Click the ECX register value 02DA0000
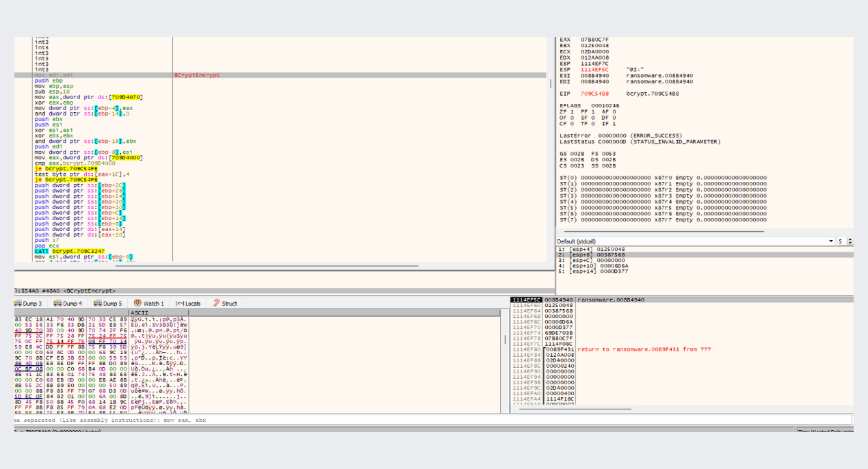 click(594, 51)
